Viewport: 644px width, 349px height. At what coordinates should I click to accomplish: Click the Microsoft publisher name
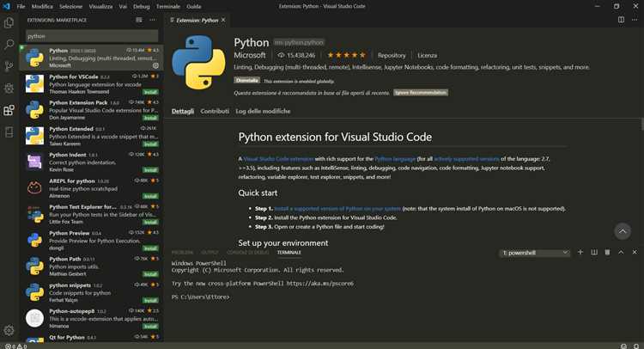250,55
